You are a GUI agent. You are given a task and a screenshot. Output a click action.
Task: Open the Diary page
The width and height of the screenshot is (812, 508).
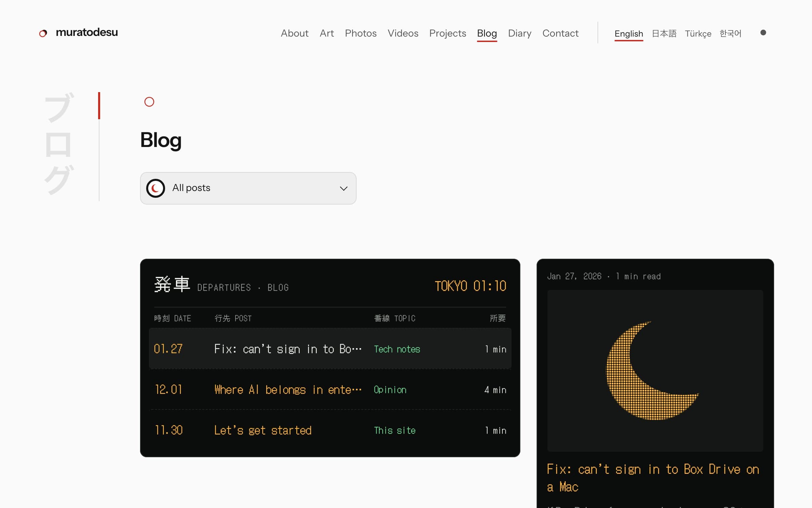coord(519,33)
